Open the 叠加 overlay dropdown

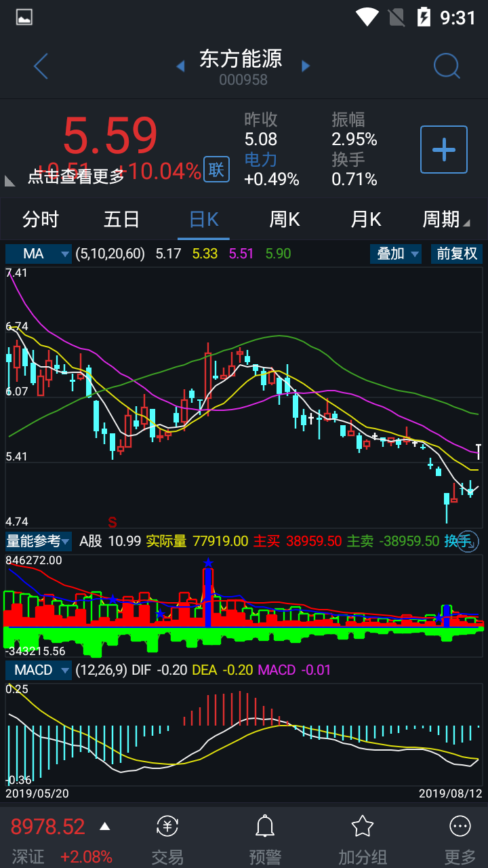396,254
